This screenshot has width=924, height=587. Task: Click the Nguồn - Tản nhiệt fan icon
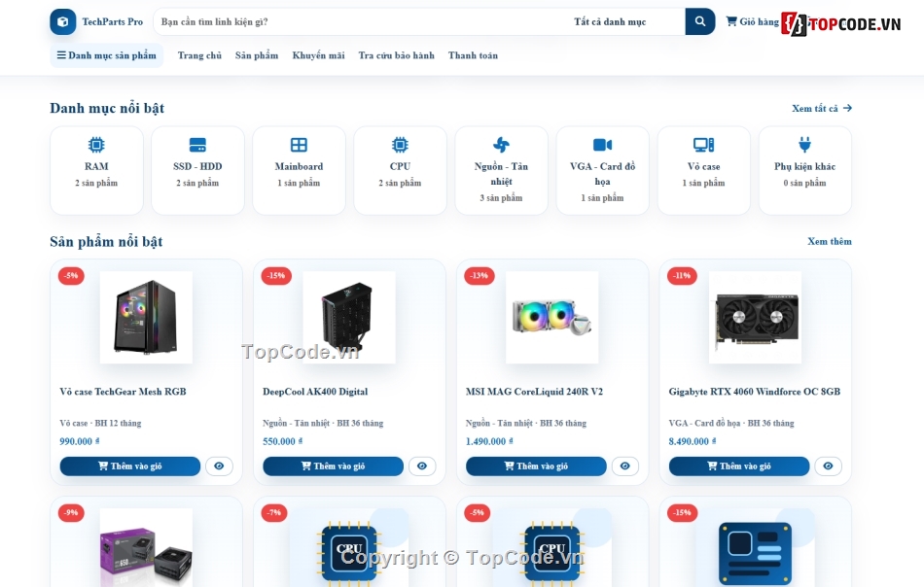coord(502,145)
